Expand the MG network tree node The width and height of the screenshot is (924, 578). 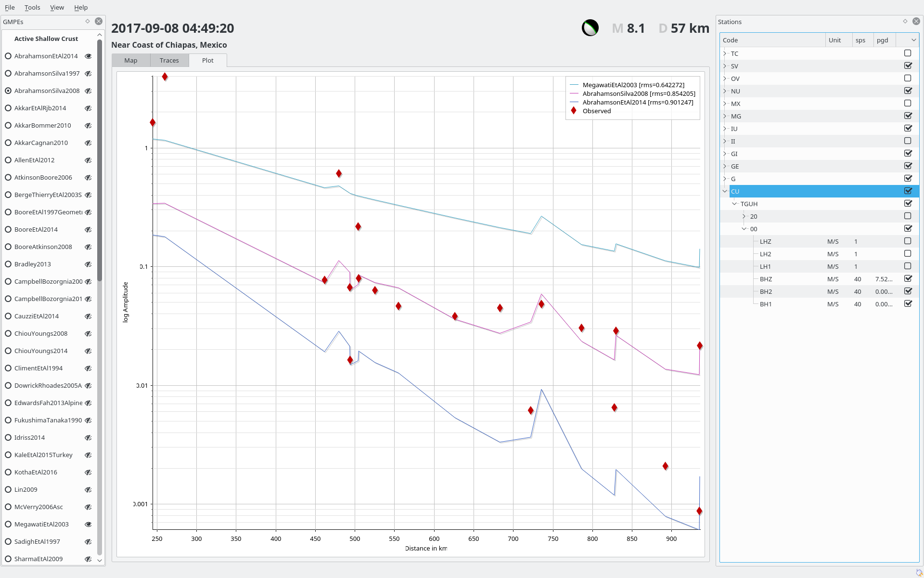click(725, 116)
